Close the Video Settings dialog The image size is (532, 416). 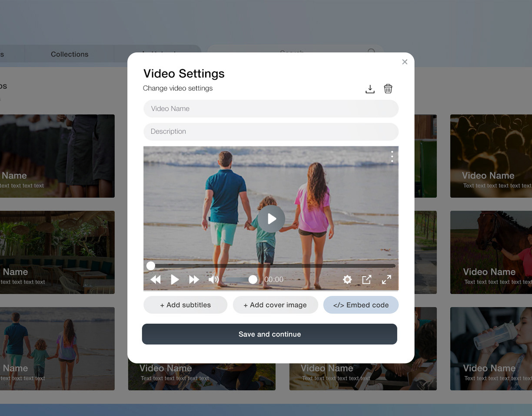click(x=405, y=62)
